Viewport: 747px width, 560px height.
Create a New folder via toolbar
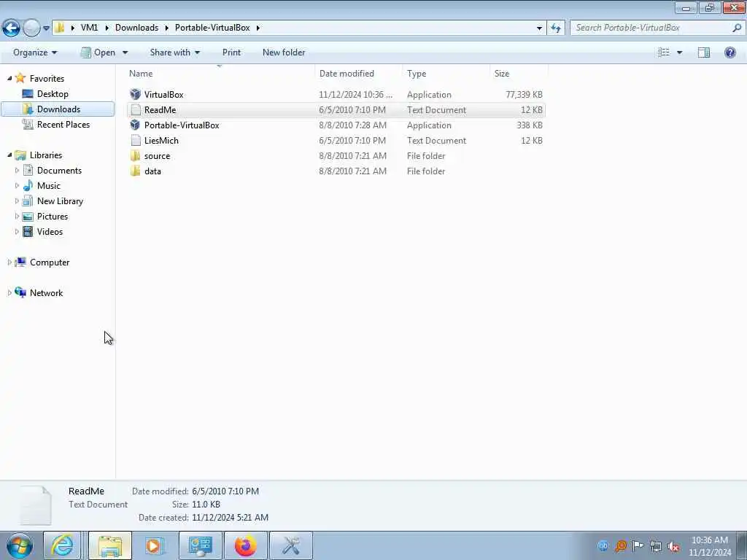pos(284,52)
